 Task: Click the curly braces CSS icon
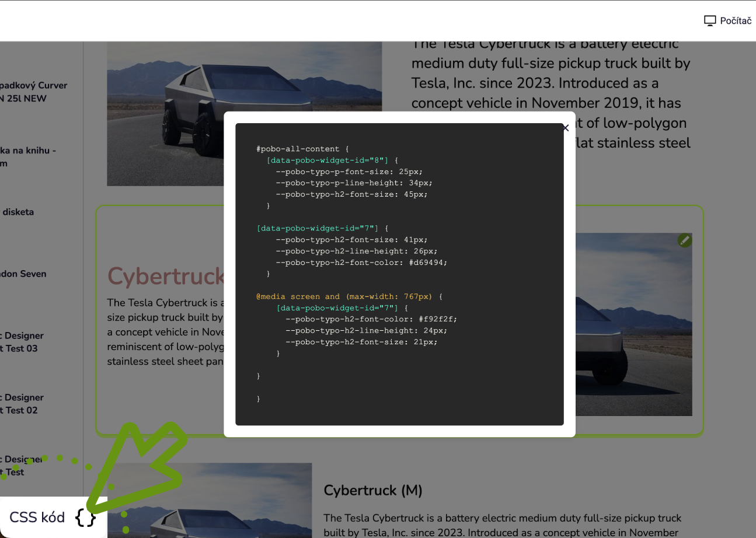point(85,517)
